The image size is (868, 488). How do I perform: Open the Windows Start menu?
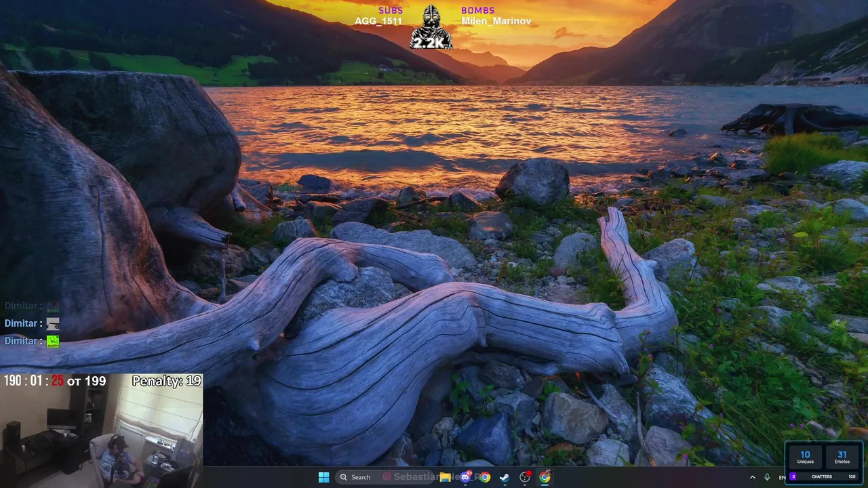point(323,477)
